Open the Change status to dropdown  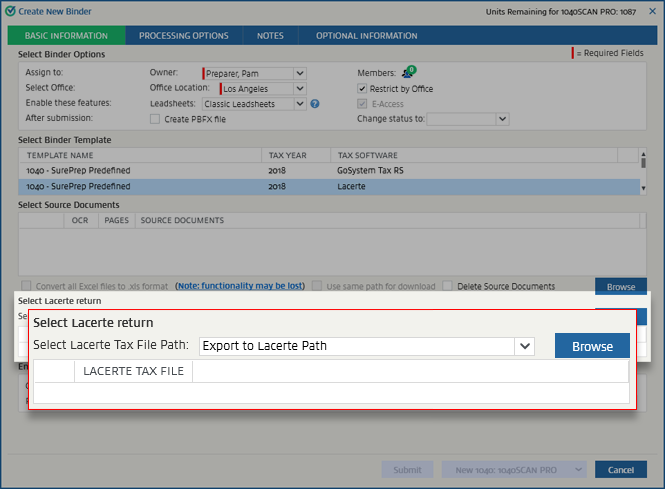[x=502, y=119]
